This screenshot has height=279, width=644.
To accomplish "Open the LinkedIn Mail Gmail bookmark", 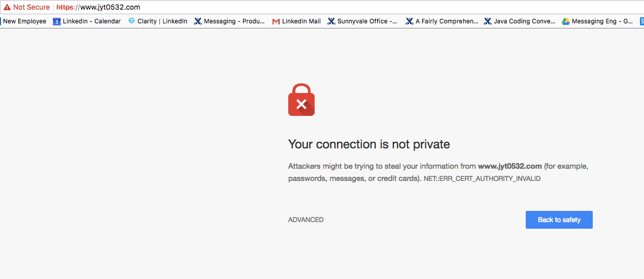I will [296, 21].
